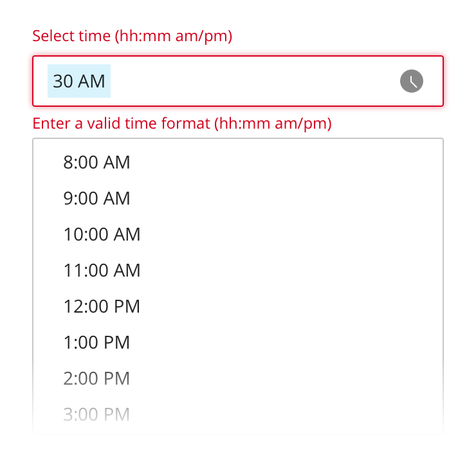Select the one o'clock afternoon entry
This screenshot has width=476, height=467.
(96, 342)
